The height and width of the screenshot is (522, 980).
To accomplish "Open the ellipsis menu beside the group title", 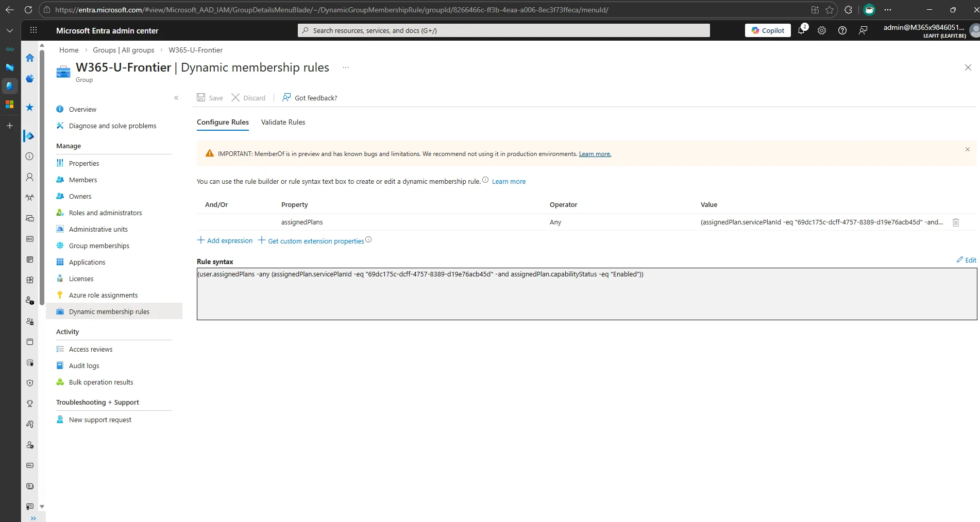I will 345,67.
